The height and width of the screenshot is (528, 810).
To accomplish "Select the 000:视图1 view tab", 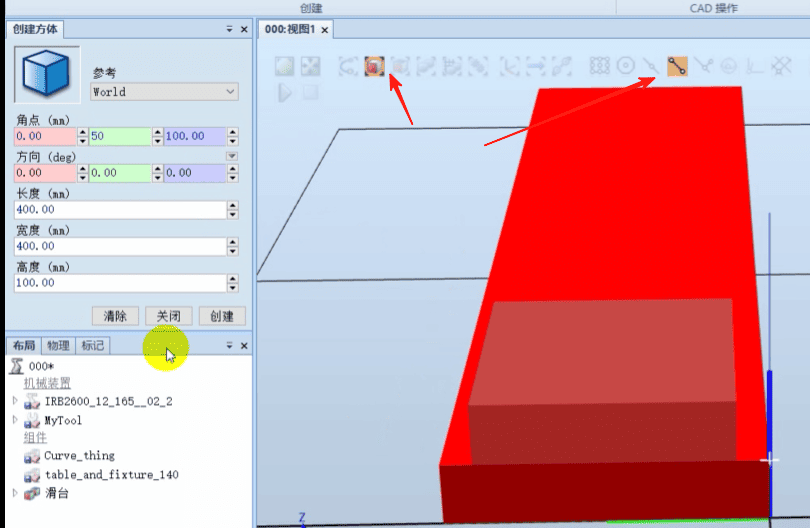I will (x=290, y=29).
